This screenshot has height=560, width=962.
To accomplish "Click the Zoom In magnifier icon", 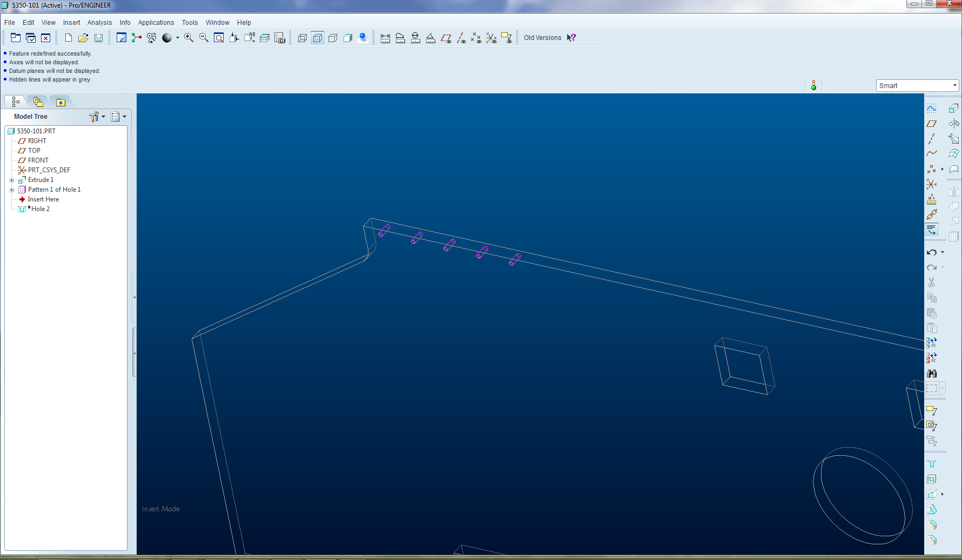I will (189, 38).
